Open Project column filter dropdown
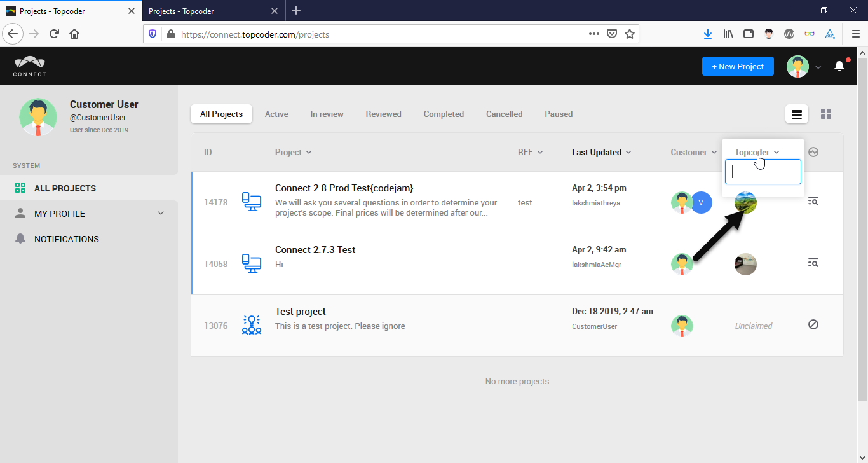The height and width of the screenshot is (463, 868). tap(294, 152)
